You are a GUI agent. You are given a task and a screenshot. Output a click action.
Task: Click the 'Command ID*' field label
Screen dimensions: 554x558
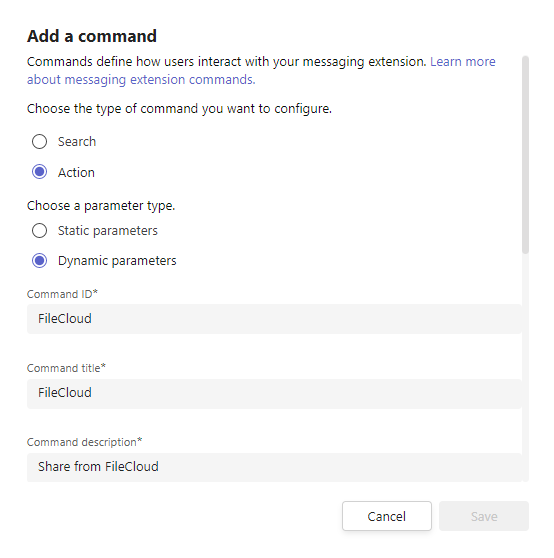tap(62, 294)
